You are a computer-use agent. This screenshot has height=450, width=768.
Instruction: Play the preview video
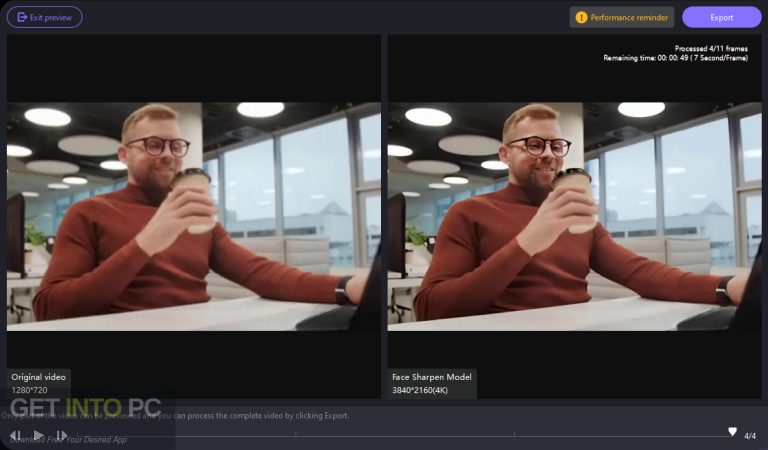[38, 435]
